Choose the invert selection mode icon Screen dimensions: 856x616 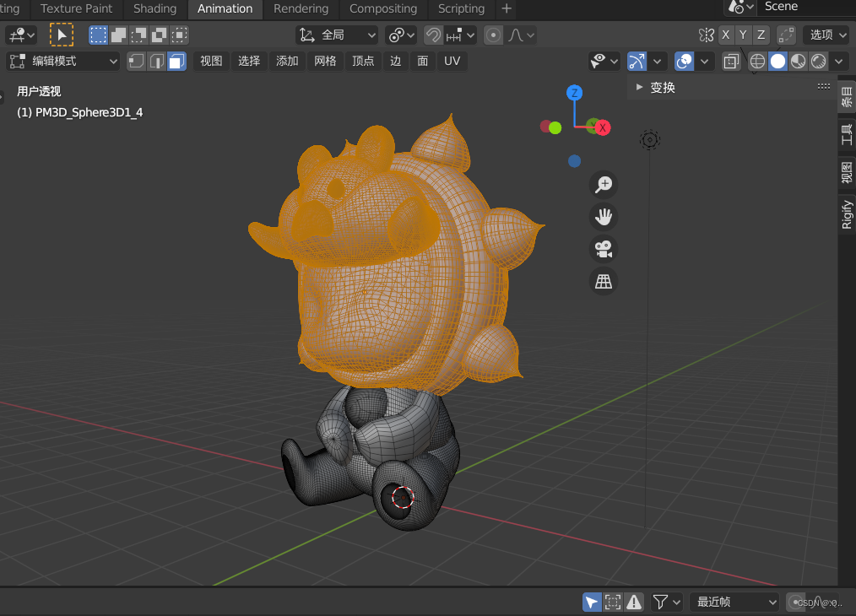pyautogui.click(x=159, y=35)
